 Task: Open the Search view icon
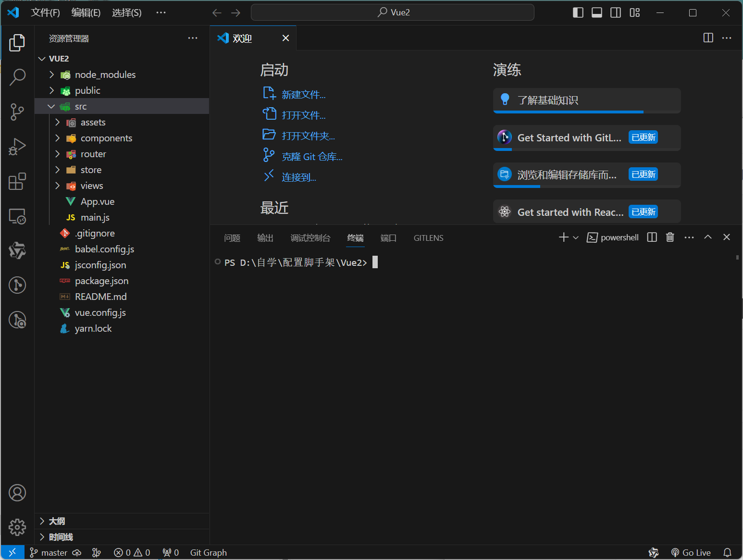click(x=17, y=77)
